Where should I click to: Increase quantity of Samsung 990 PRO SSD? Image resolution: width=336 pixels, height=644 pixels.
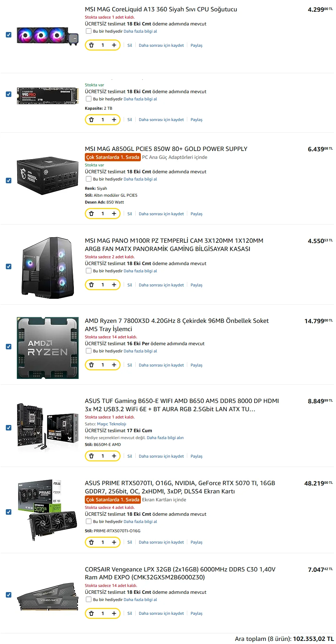[114, 120]
